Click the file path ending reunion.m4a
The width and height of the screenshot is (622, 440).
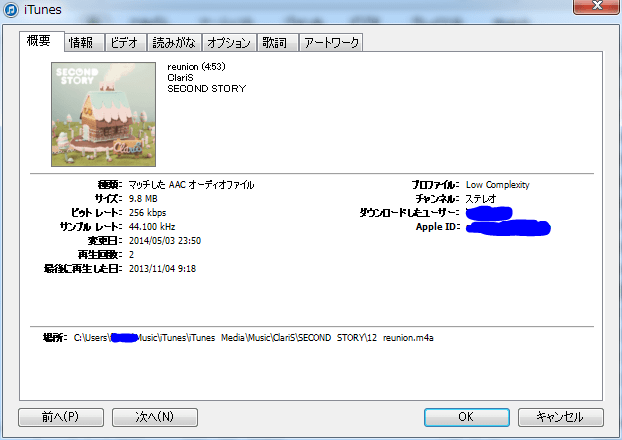pyautogui.click(x=253, y=338)
